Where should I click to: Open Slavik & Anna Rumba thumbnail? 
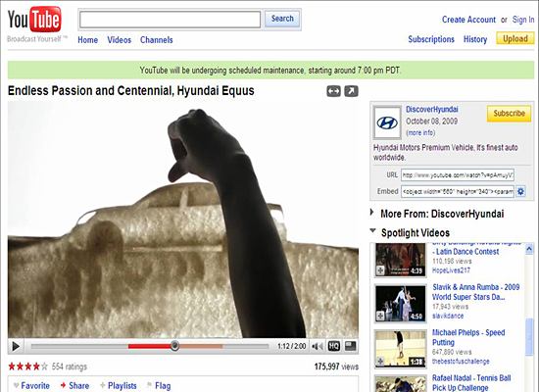401,304
